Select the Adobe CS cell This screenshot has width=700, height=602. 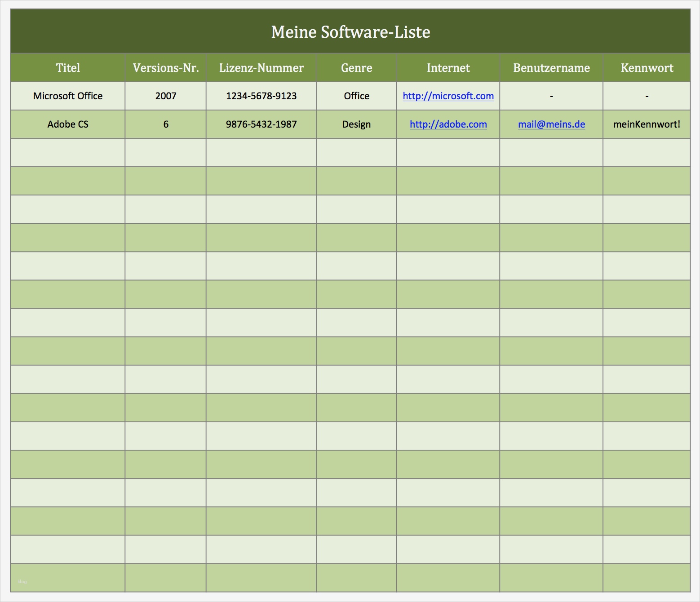(x=68, y=124)
